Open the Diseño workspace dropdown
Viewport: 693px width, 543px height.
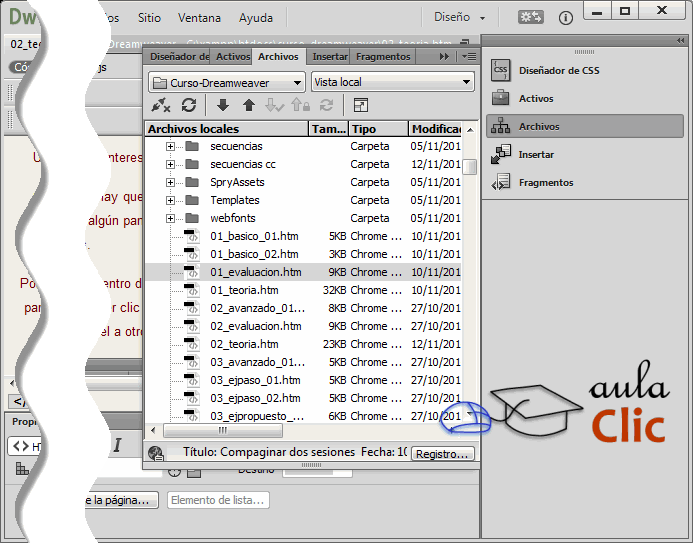click(460, 17)
